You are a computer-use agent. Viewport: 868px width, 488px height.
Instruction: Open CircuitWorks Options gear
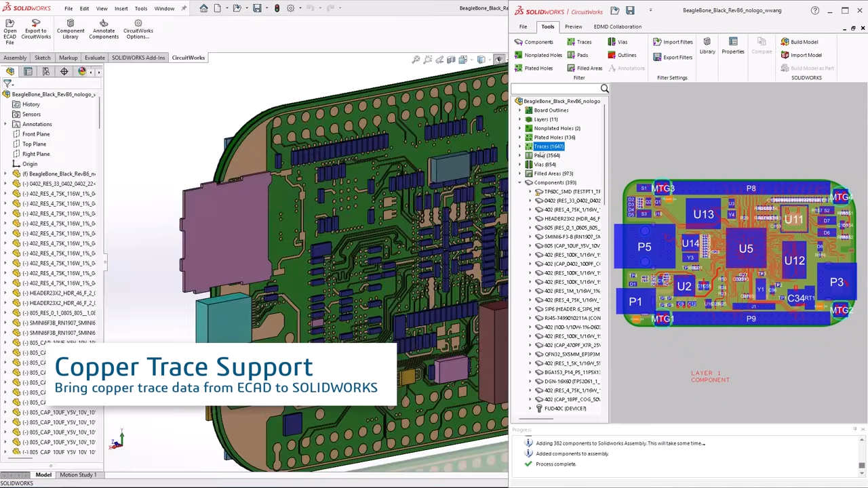138,22
